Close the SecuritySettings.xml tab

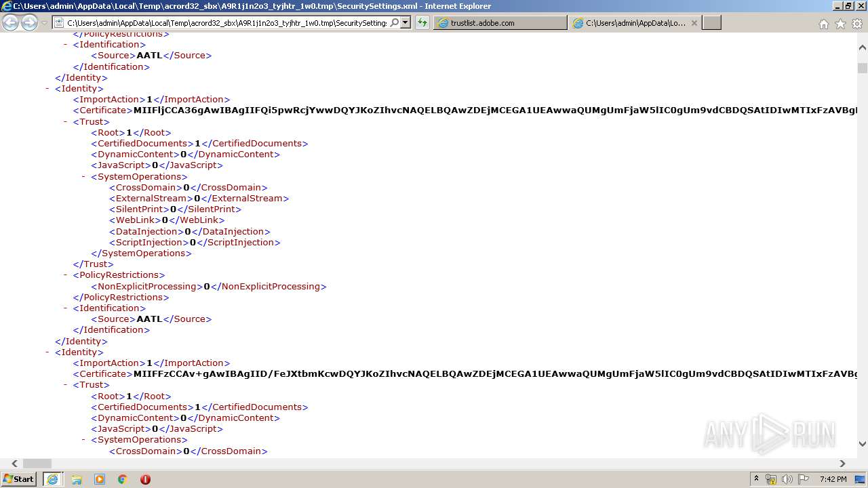click(694, 22)
